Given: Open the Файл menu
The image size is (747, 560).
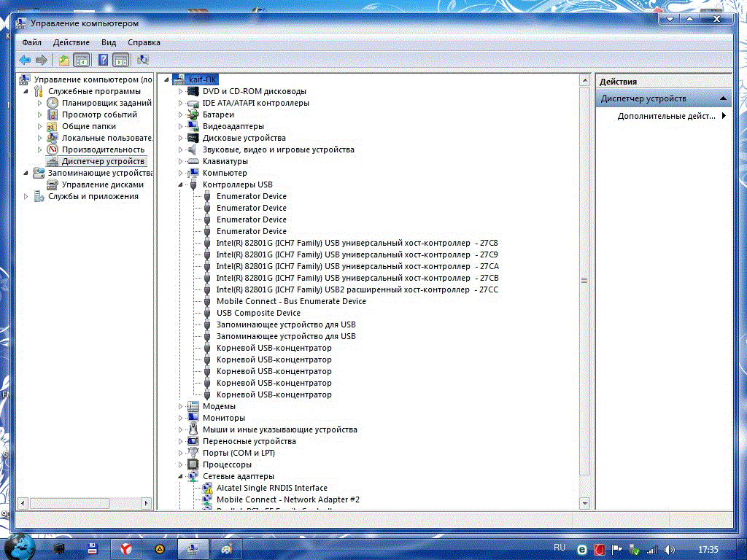Looking at the screenshot, I should coord(31,42).
